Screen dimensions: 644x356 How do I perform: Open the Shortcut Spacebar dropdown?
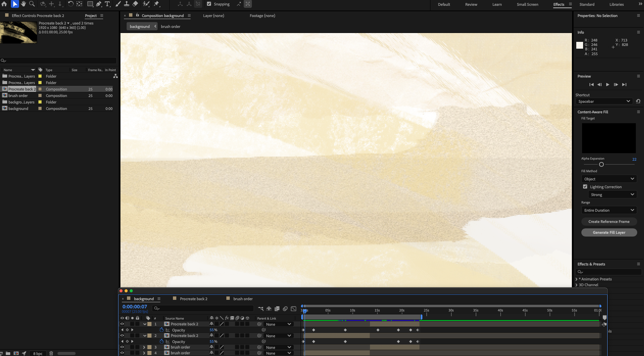(604, 101)
